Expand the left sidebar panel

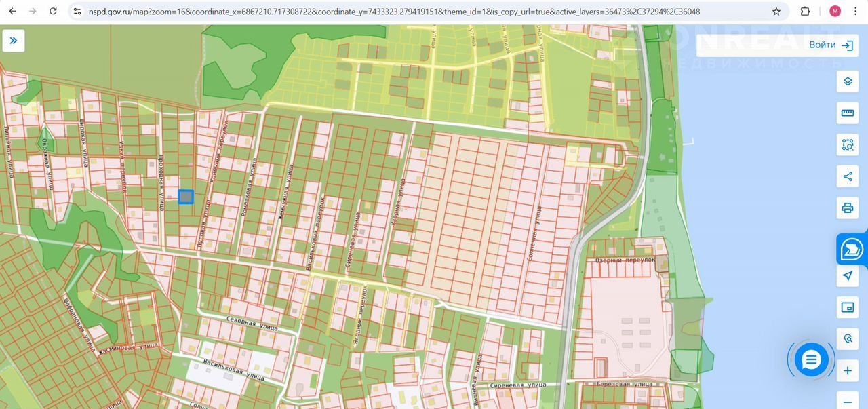click(x=13, y=41)
